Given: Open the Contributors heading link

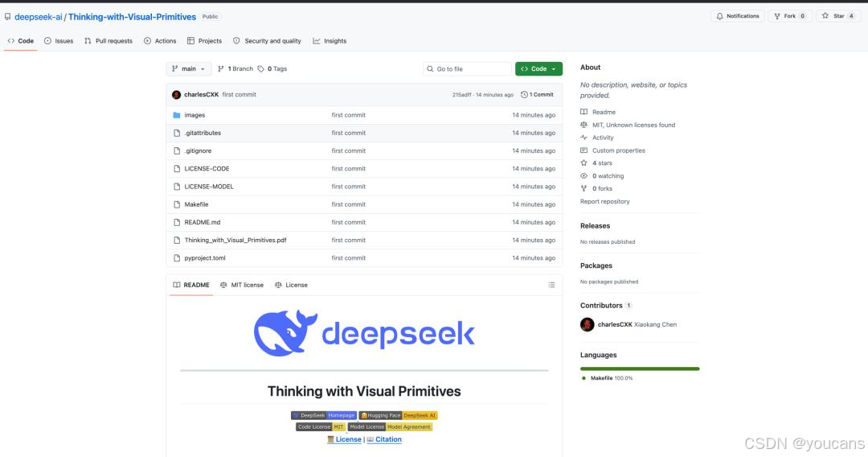Looking at the screenshot, I should coord(606,306).
